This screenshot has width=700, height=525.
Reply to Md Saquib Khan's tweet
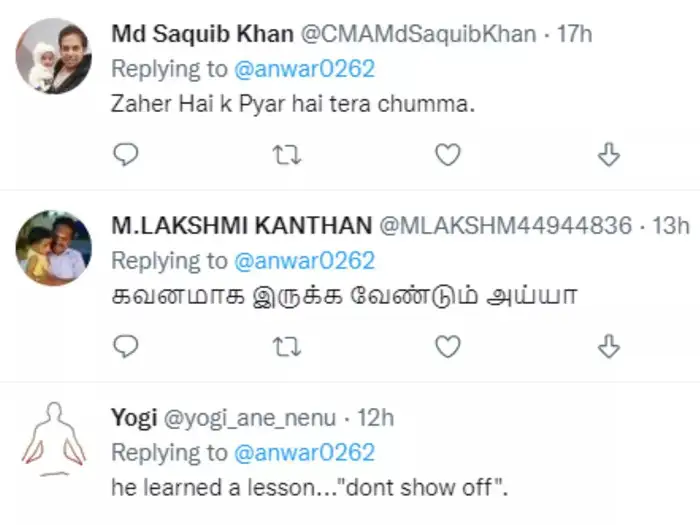coord(125,154)
